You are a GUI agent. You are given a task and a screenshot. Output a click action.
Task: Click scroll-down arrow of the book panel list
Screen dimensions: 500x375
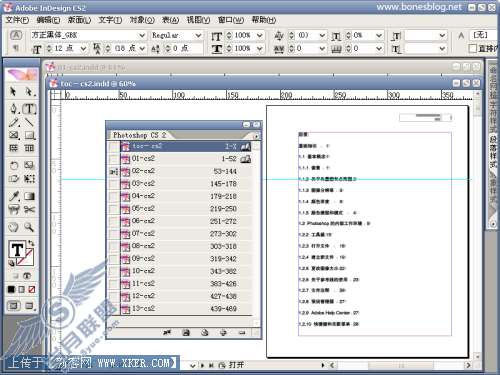click(256, 323)
